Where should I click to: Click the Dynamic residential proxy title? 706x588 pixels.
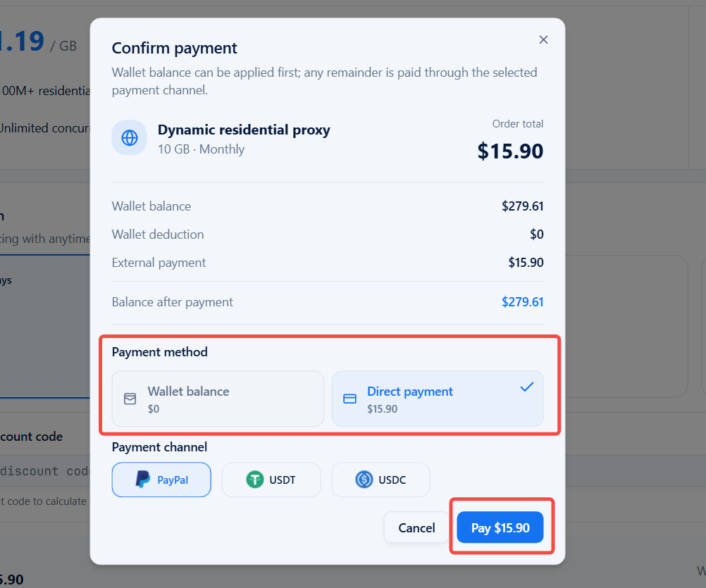(244, 130)
